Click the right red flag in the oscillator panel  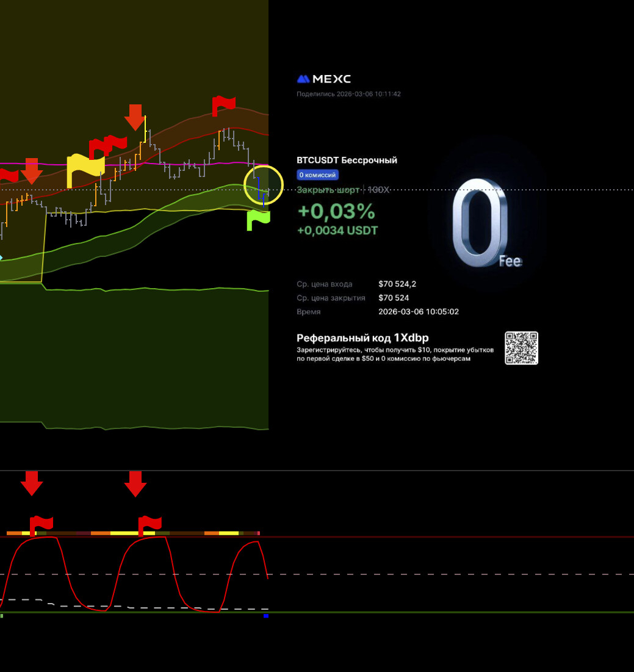[149, 525]
